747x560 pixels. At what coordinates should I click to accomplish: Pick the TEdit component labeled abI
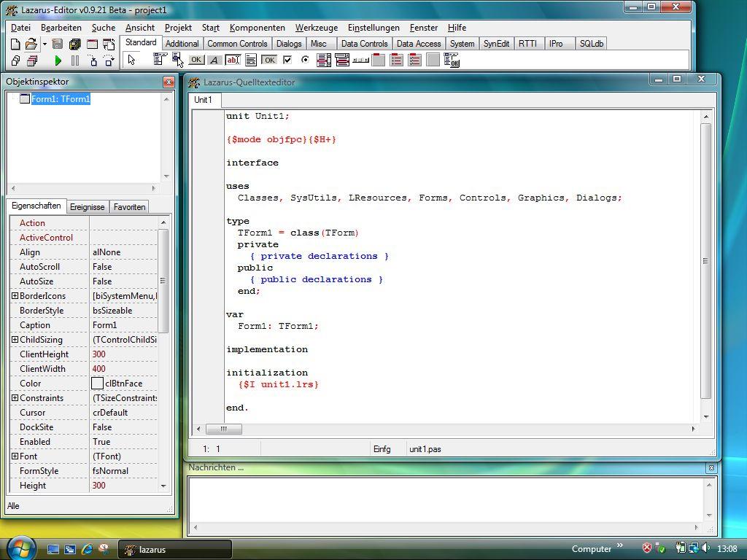coord(233,60)
